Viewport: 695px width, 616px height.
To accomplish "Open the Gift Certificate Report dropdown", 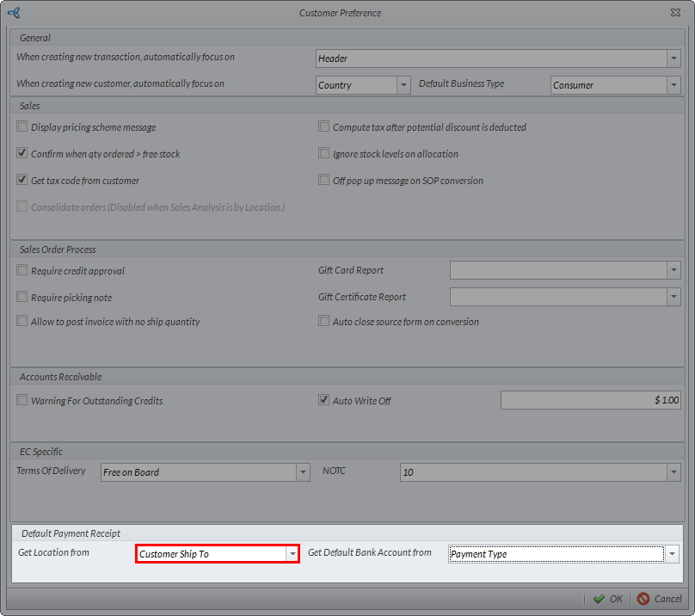I will click(673, 297).
